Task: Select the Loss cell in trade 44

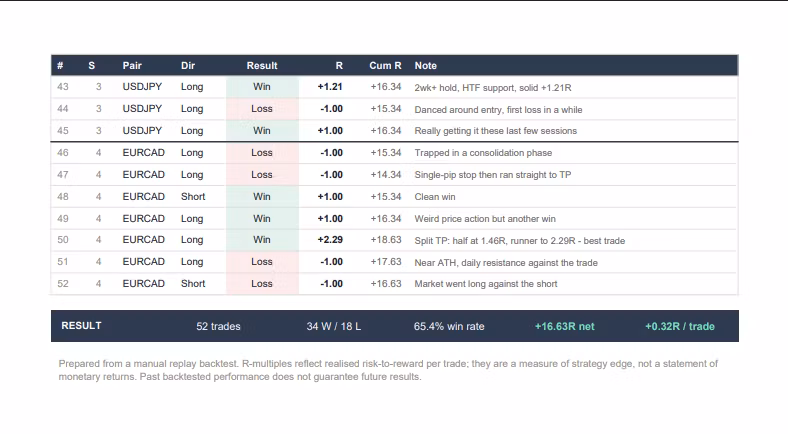Action: 262,109
